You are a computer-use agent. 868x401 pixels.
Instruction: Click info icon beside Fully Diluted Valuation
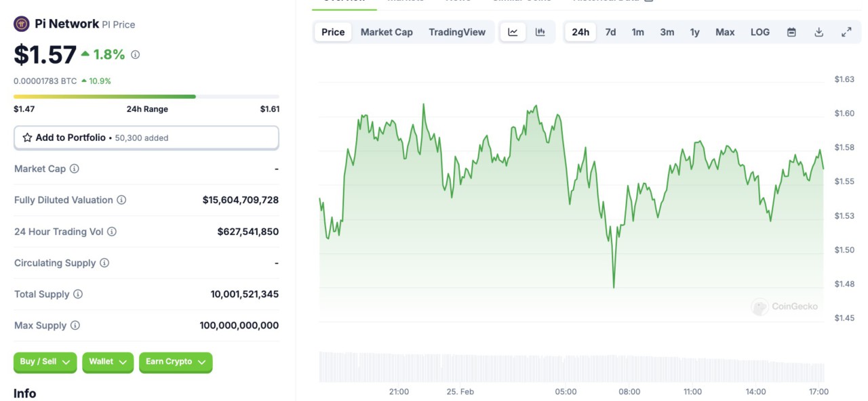click(121, 200)
